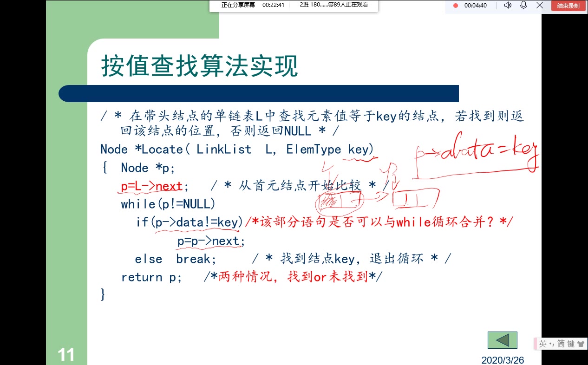The width and height of the screenshot is (588, 365).
Task: Click the code line p=L->next
Action: tap(150, 186)
